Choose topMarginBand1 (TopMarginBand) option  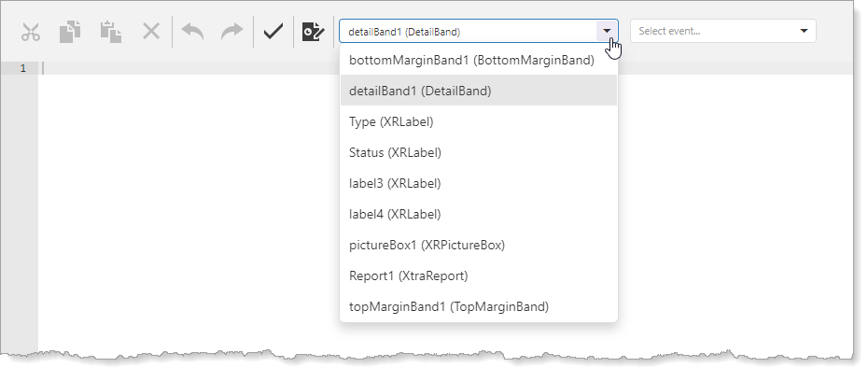[479, 306]
